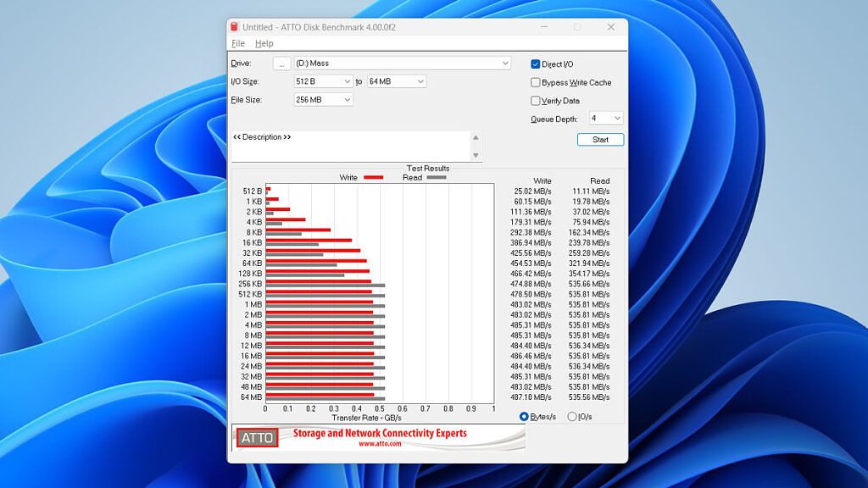This screenshot has height=488, width=868.
Task: Click the 128 KB row label in chart
Action: [x=250, y=274]
